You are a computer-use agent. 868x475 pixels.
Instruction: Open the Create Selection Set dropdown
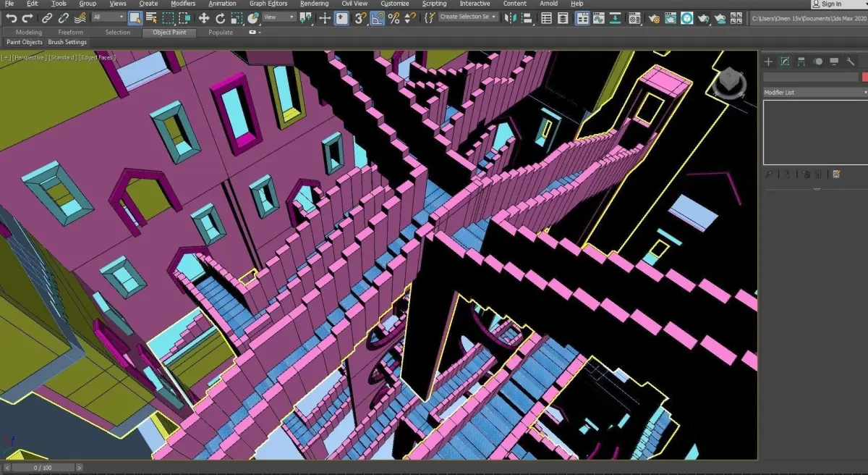[x=468, y=17]
